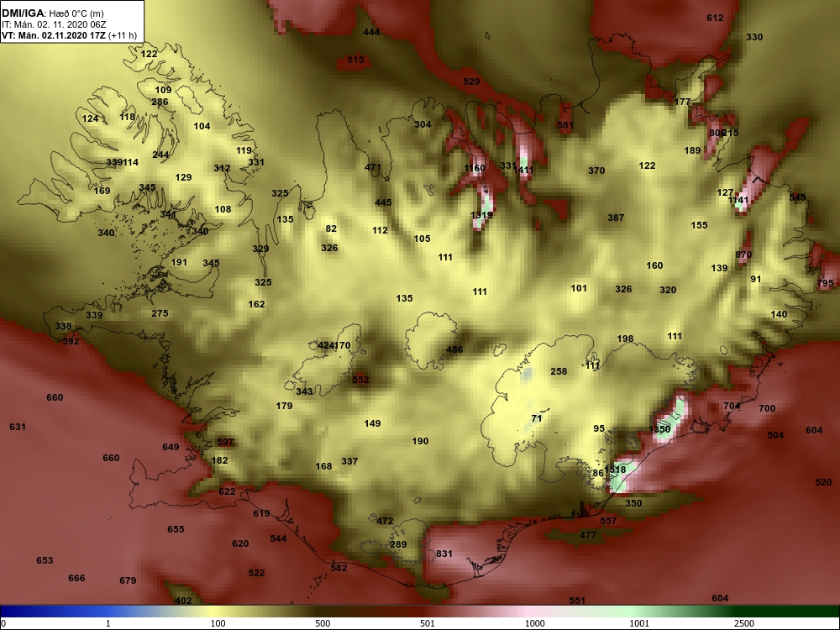The width and height of the screenshot is (840, 630).
Task: Click the 471 value label
Action: click(372, 167)
